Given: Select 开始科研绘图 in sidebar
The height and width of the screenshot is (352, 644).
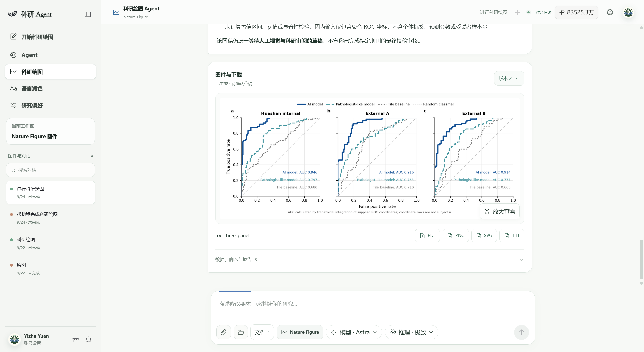Looking at the screenshot, I should [50, 37].
